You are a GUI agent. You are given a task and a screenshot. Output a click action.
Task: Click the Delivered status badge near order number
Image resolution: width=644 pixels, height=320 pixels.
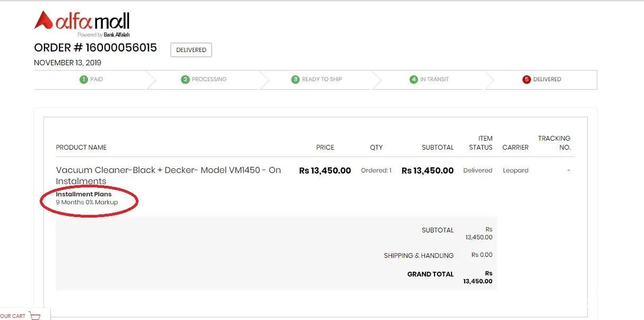191,50
